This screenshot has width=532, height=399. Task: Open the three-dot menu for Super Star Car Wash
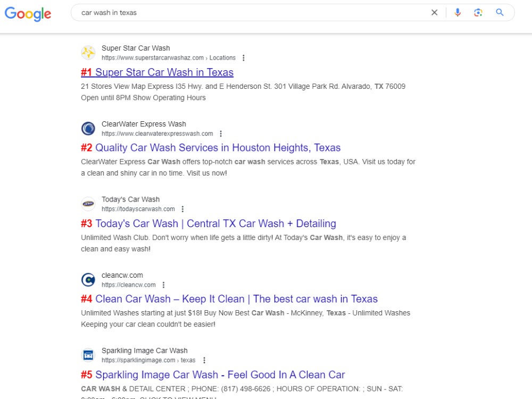click(x=243, y=58)
